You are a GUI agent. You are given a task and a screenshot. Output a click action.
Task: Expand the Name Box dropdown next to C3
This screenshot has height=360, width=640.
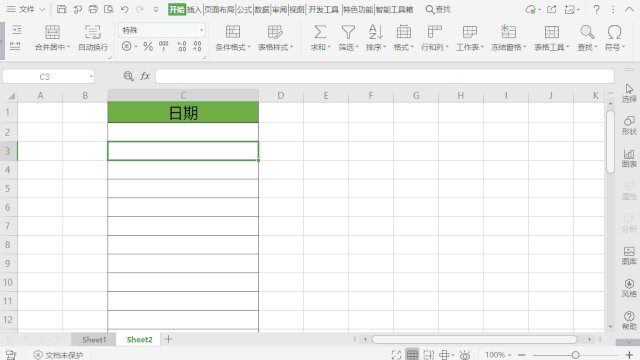click(x=91, y=77)
